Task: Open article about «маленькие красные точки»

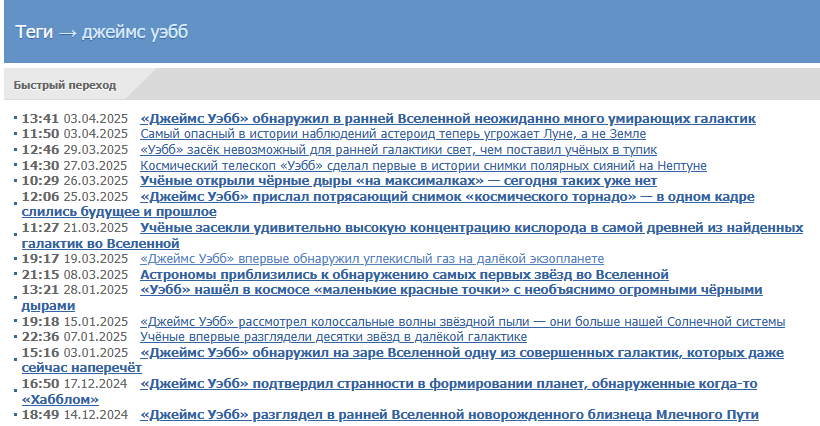Action: tap(392, 298)
